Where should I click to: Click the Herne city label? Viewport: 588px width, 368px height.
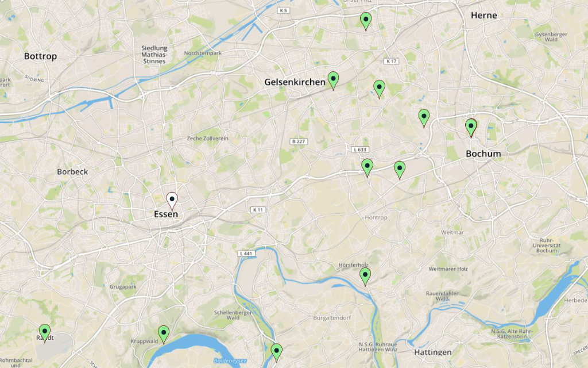coord(483,16)
